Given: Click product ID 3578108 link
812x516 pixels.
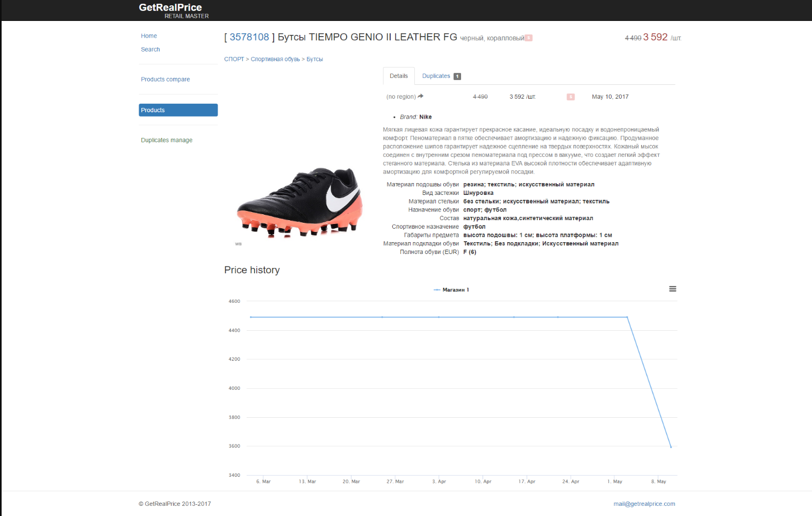Looking at the screenshot, I should click(249, 37).
